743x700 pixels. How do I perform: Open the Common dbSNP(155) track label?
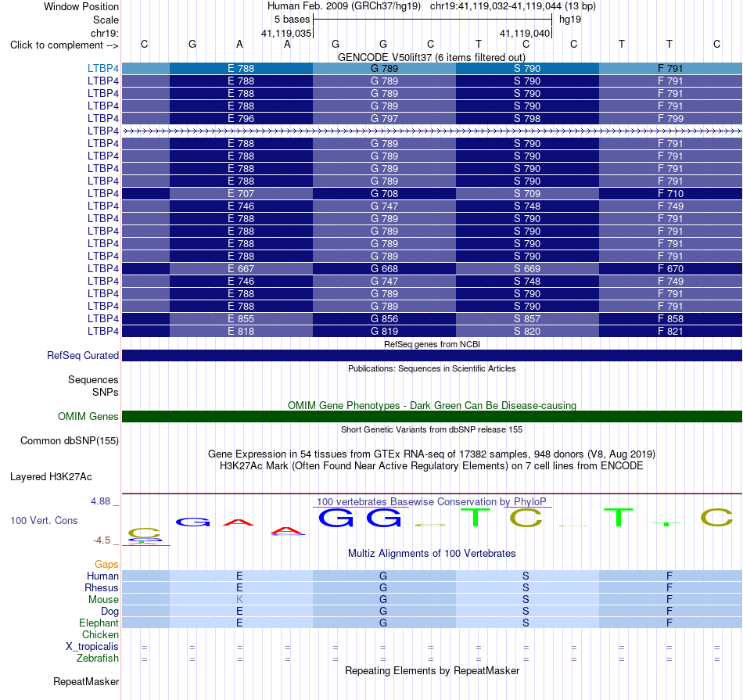pyautogui.click(x=70, y=441)
